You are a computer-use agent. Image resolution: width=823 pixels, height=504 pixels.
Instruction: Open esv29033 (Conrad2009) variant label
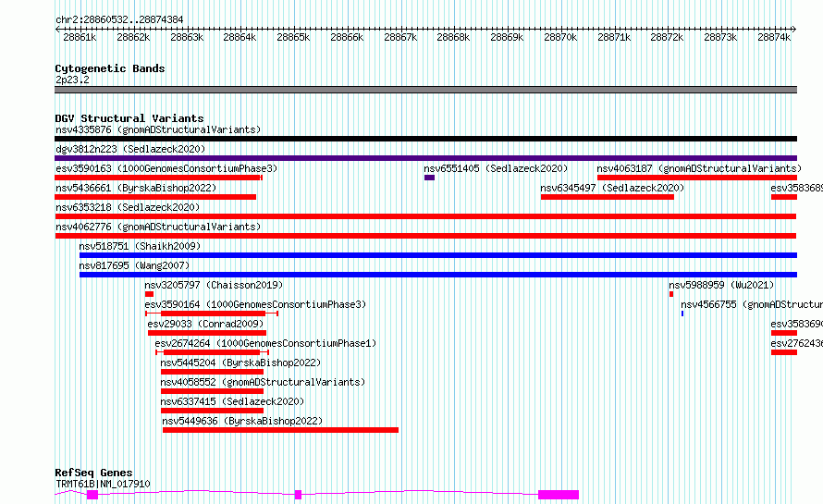tap(205, 324)
